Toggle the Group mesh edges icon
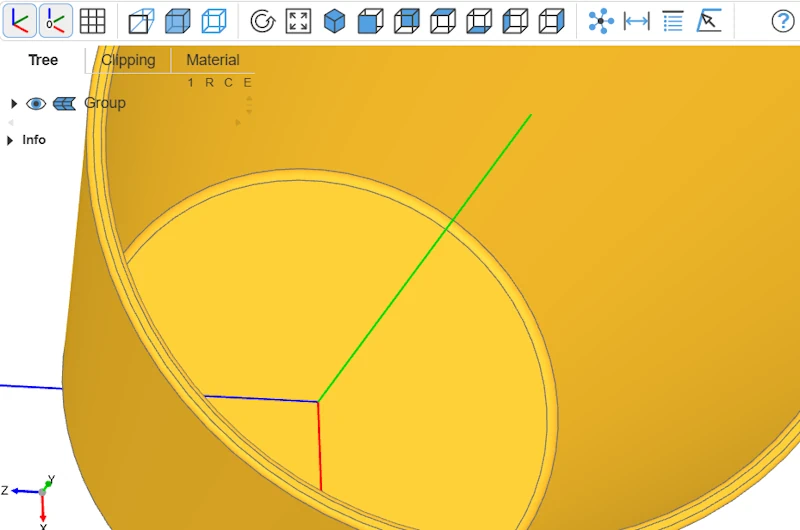 pos(64,103)
